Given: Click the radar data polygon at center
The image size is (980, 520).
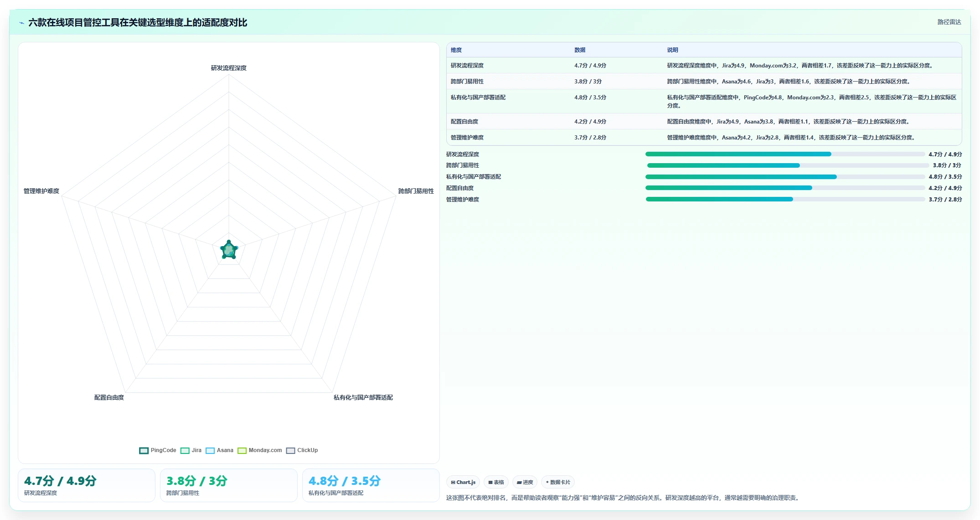Looking at the screenshot, I should point(229,250).
